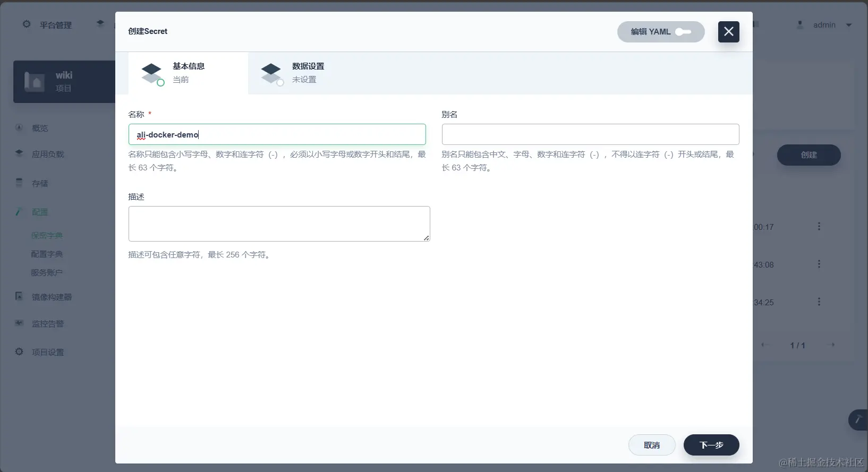This screenshot has width=868, height=472.
Task: Open the 镜像构建器 sidebar icon
Action: (19, 296)
